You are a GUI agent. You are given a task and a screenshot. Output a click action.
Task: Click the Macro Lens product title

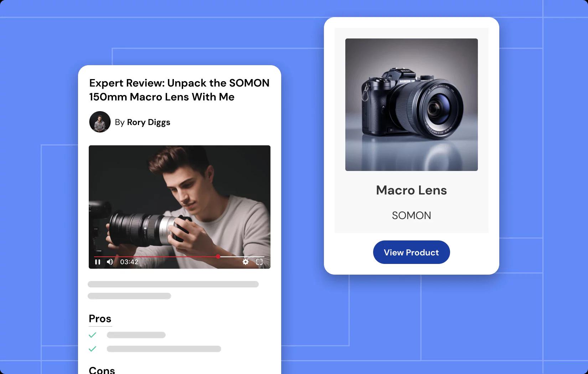[x=411, y=190]
